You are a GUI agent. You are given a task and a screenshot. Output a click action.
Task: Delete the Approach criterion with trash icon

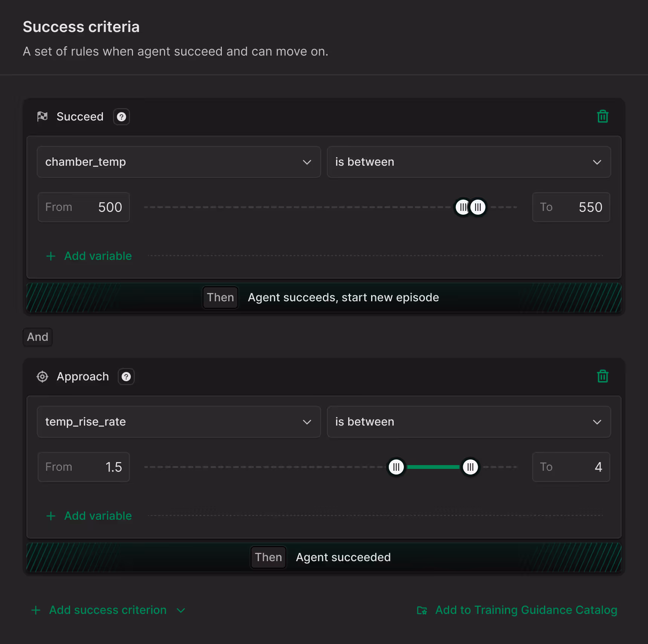tap(602, 376)
